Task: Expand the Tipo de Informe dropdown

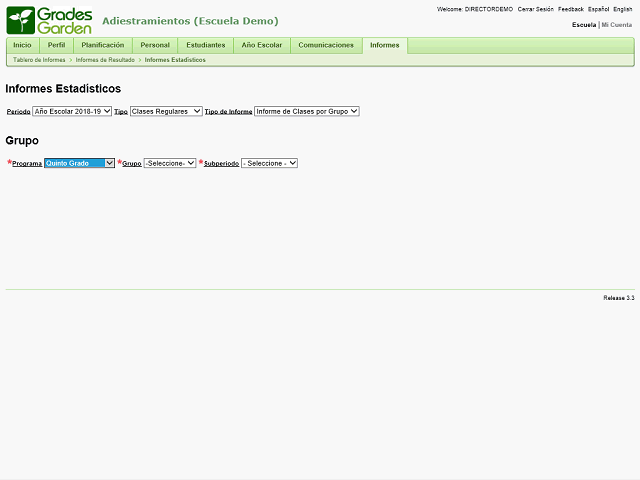Action: (x=306, y=111)
